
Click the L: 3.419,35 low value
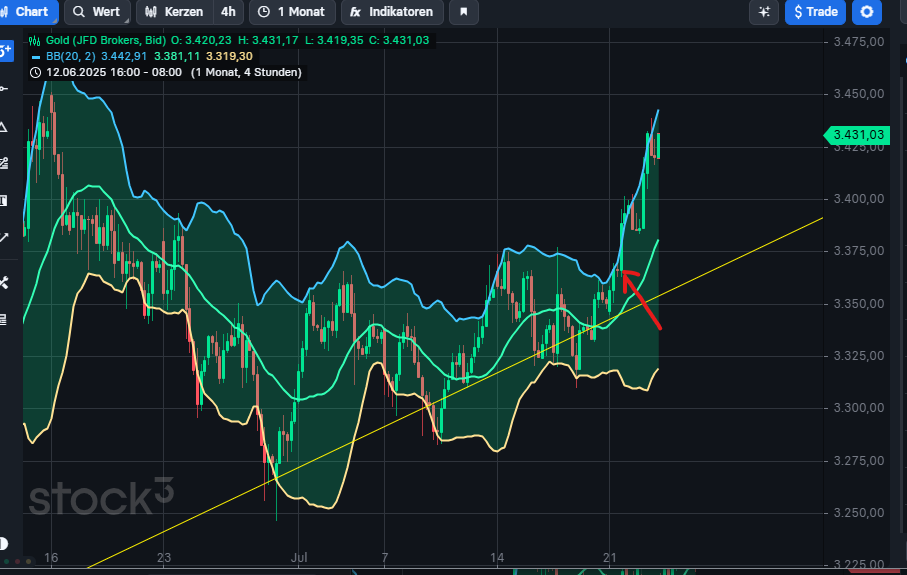pyautogui.click(x=334, y=40)
